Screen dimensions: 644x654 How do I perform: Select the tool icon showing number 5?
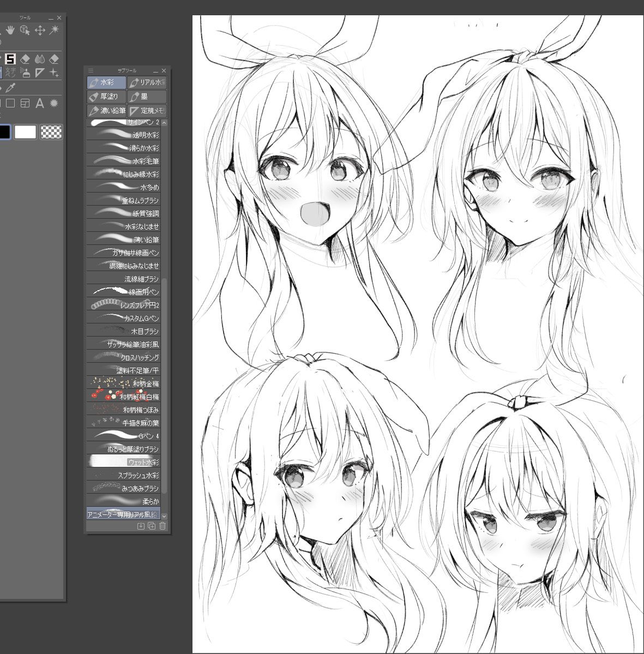(x=10, y=59)
